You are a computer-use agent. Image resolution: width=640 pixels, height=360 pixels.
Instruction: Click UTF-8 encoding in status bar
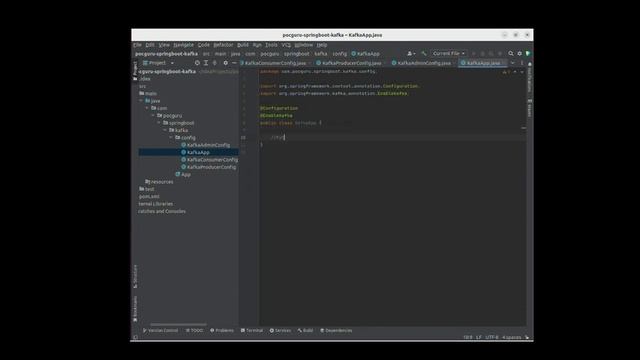coord(492,337)
